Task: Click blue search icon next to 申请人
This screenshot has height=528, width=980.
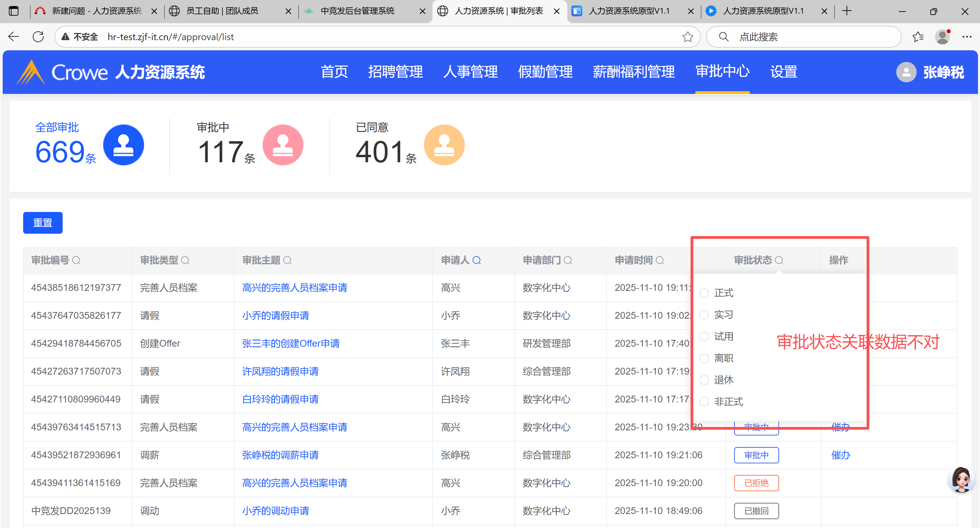Action: pyautogui.click(x=476, y=260)
